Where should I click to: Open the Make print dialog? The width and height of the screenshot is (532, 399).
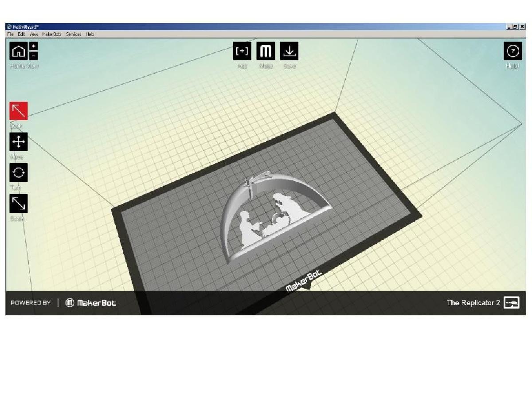(x=266, y=51)
